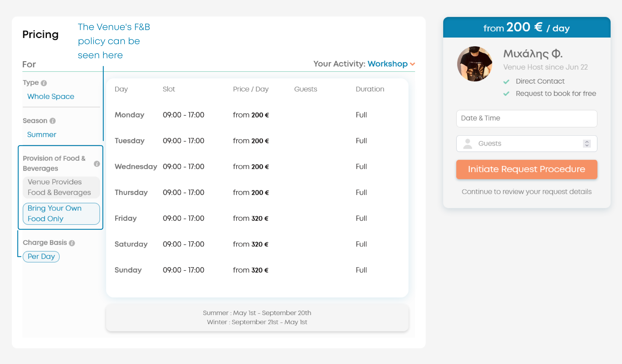Click Sunday's 09:00 - 17:00 slot
Screen dimensions: 622x364
pos(183,270)
